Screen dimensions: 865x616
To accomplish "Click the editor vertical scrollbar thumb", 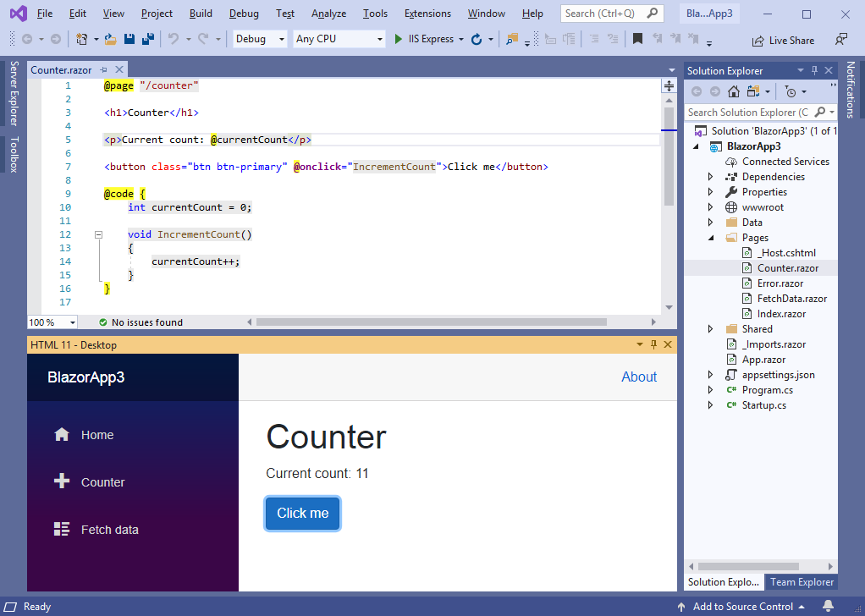I will tap(669, 157).
